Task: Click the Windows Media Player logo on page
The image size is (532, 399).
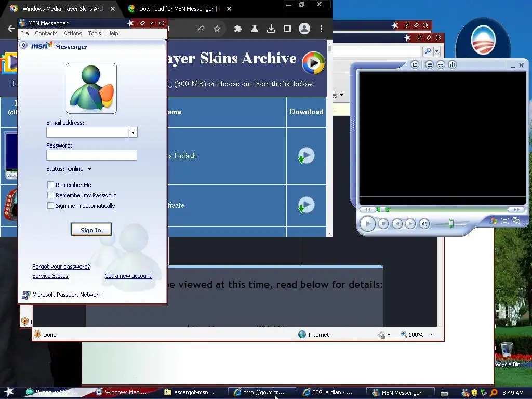Action: coord(313,63)
